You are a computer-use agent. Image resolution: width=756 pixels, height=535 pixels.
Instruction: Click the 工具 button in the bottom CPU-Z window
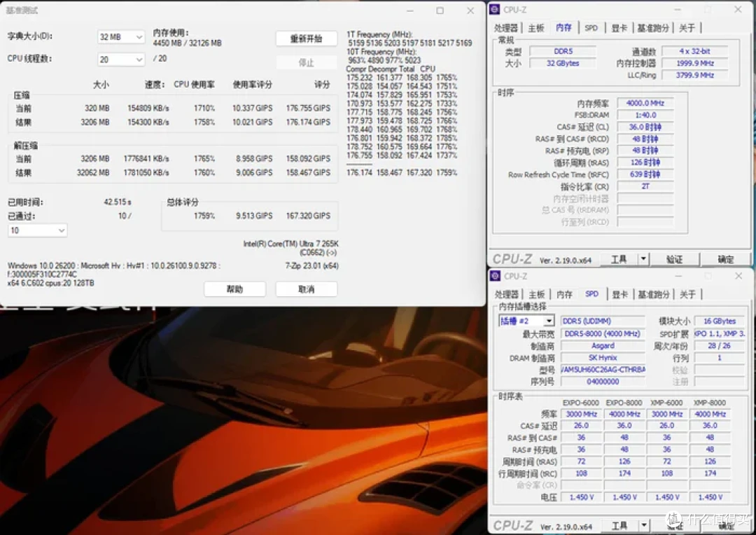coord(619,525)
